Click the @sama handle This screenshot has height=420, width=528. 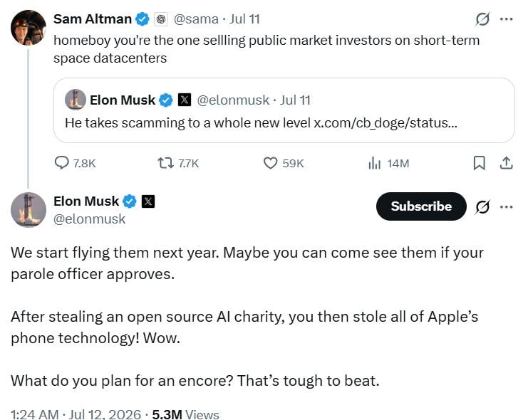[x=196, y=19]
